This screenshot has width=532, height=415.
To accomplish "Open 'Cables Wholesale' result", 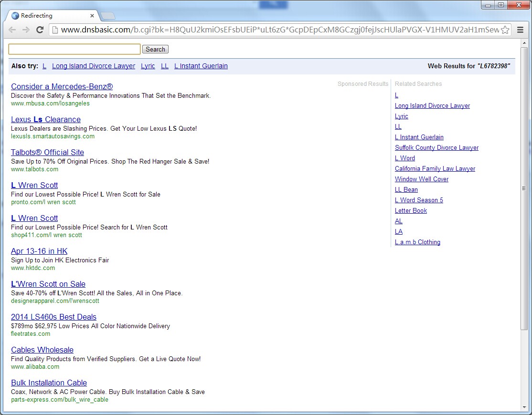I will pos(42,350).
